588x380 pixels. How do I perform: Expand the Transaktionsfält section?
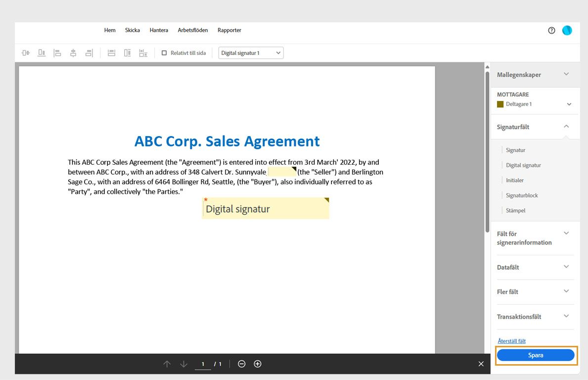pyautogui.click(x=535, y=317)
